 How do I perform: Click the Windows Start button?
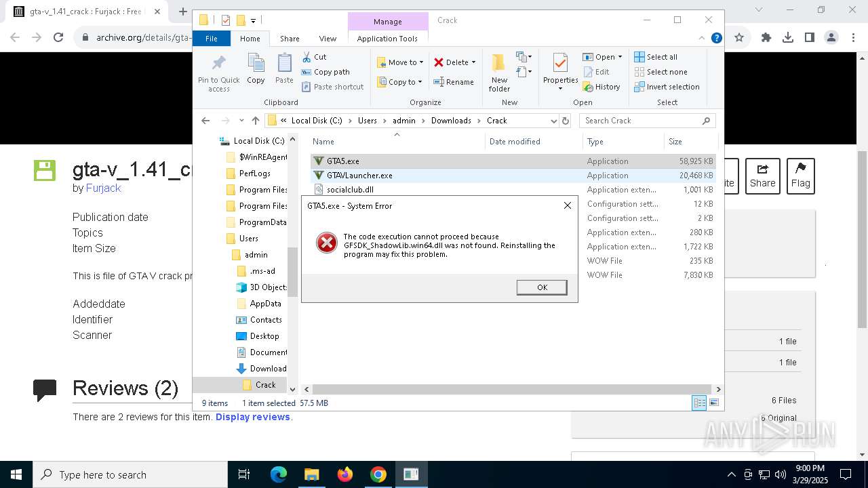coord(16,474)
